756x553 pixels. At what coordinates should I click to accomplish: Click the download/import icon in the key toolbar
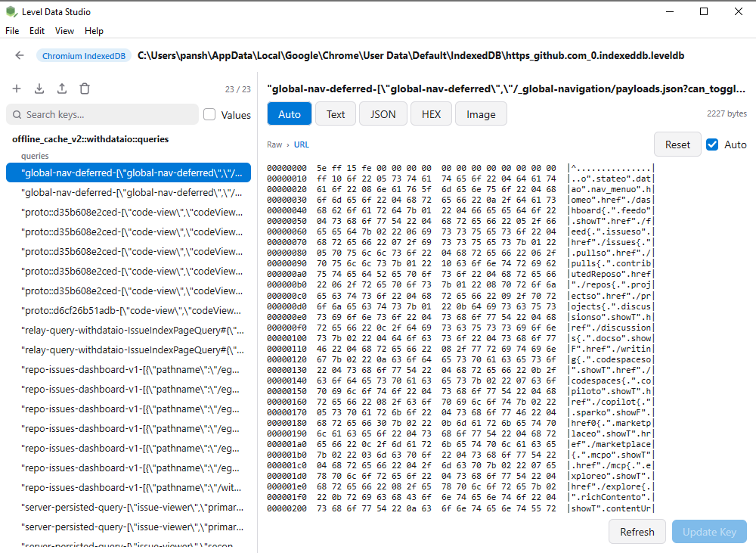tap(39, 89)
